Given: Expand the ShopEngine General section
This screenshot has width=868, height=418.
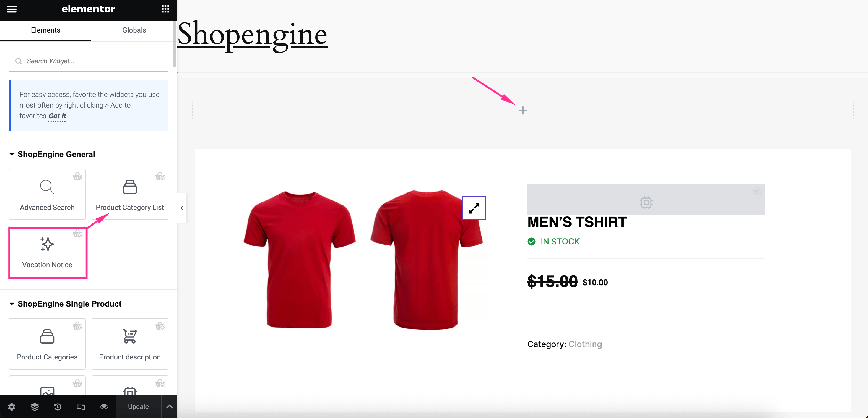Looking at the screenshot, I should (x=56, y=154).
